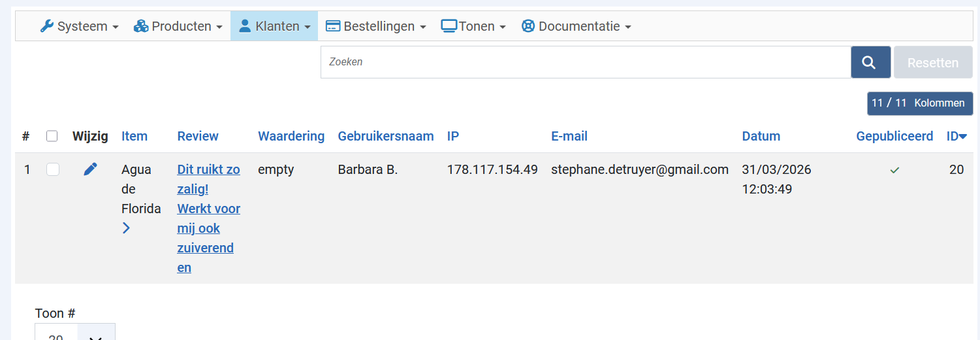980x340 pixels.
Task: Click the magnifying glass search button
Action: pyautogui.click(x=870, y=63)
